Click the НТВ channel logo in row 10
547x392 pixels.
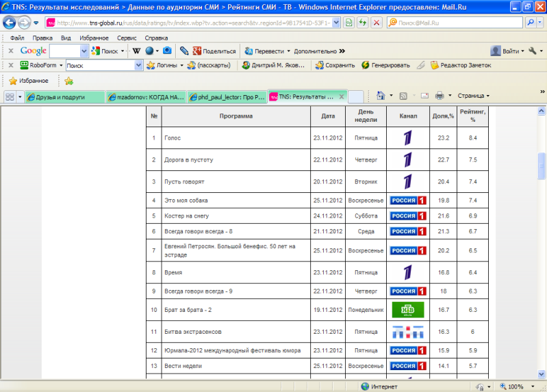[x=408, y=310]
